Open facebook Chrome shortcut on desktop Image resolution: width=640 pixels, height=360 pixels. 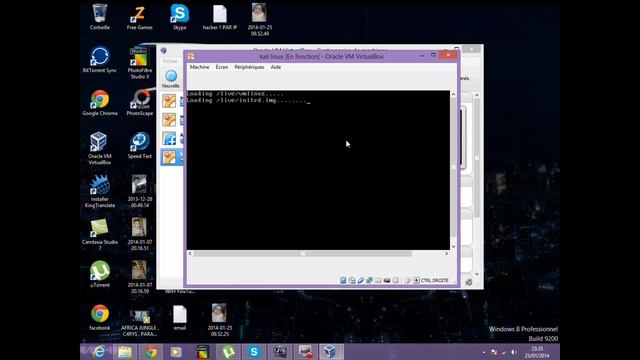(100, 318)
